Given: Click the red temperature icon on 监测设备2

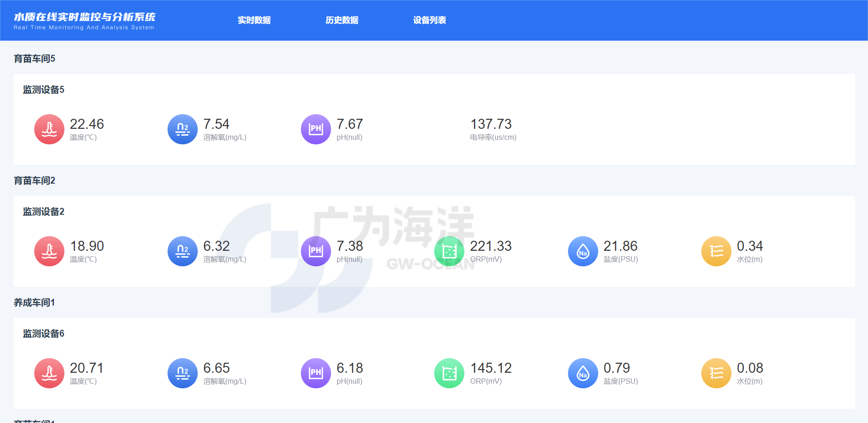Looking at the screenshot, I should [x=49, y=251].
